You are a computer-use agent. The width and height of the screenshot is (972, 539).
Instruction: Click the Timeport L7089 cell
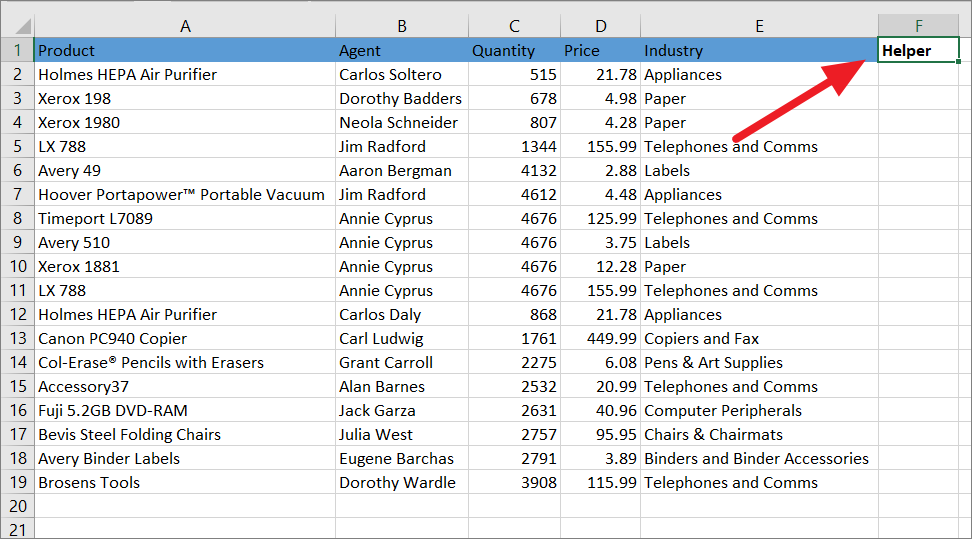[x=185, y=218]
